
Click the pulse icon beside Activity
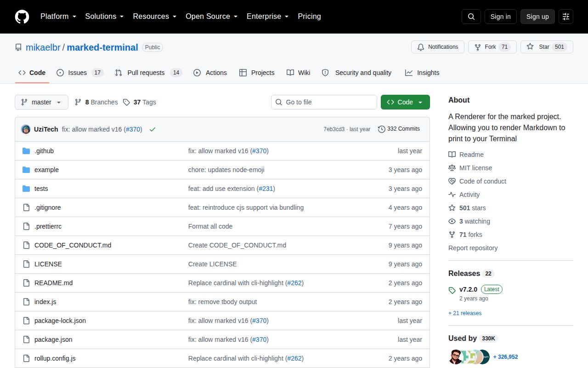click(452, 195)
